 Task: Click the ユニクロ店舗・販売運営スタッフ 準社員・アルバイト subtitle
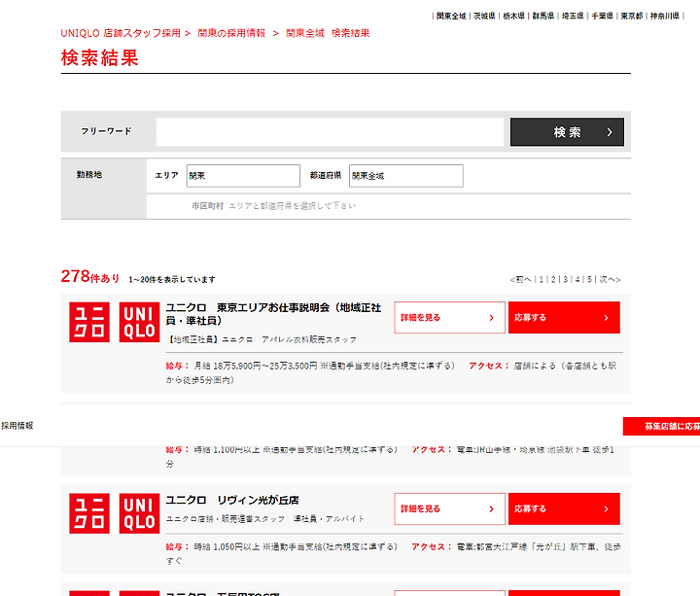click(x=265, y=519)
